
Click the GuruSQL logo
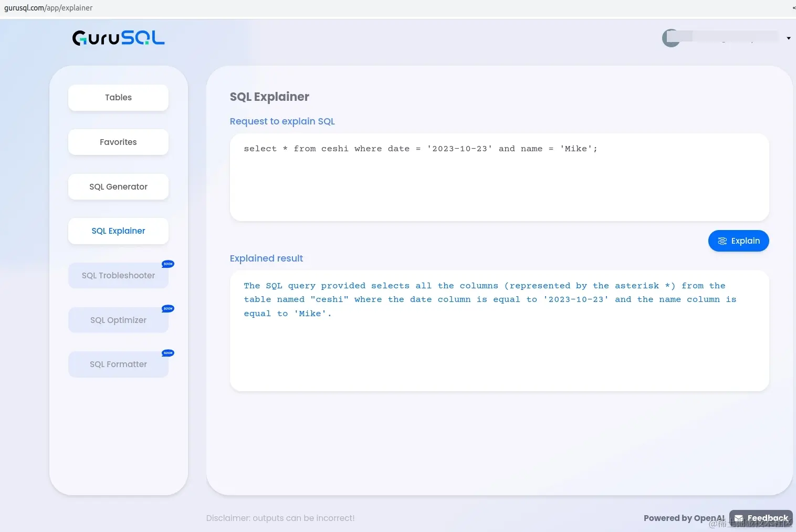pyautogui.click(x=118, y=37)
